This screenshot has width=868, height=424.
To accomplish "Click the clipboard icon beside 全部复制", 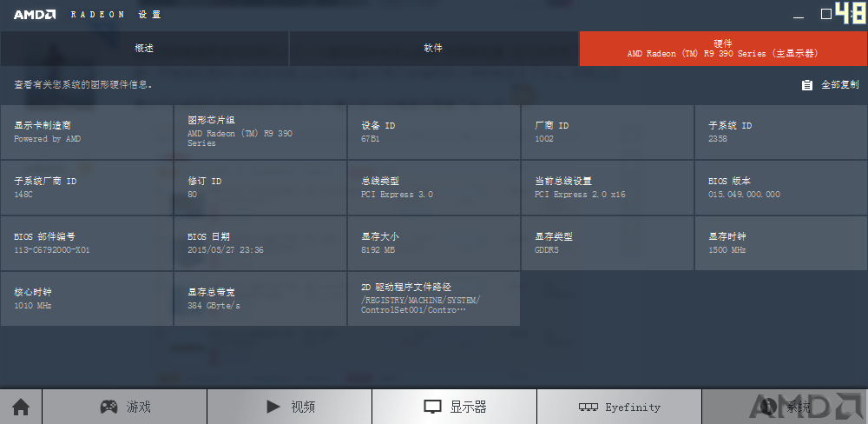I will pyautogui.click(x=807, y=85).
